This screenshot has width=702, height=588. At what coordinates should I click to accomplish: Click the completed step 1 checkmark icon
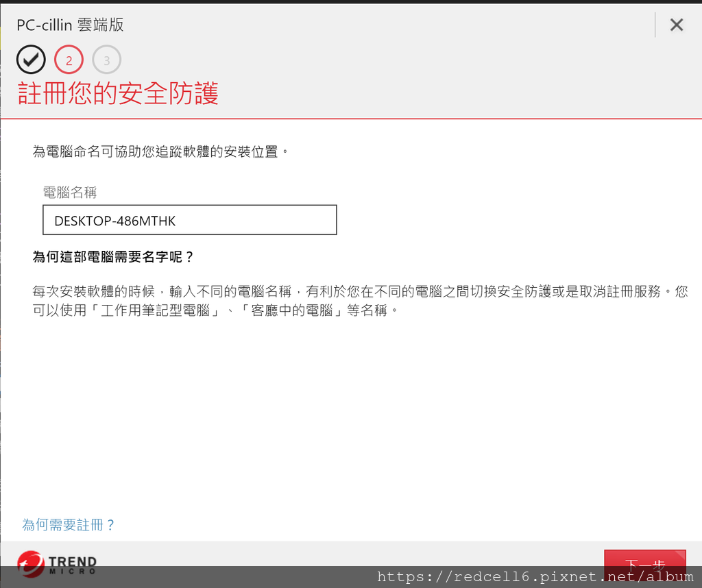pos(31,60)
